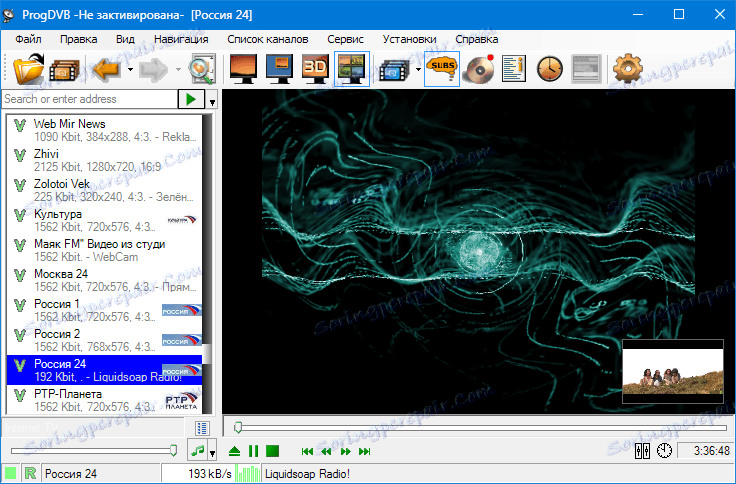The width and height of the screenshot is (736, 484).
Task: Expand the dropdown next to the search Go button
Action: (212, 101)
